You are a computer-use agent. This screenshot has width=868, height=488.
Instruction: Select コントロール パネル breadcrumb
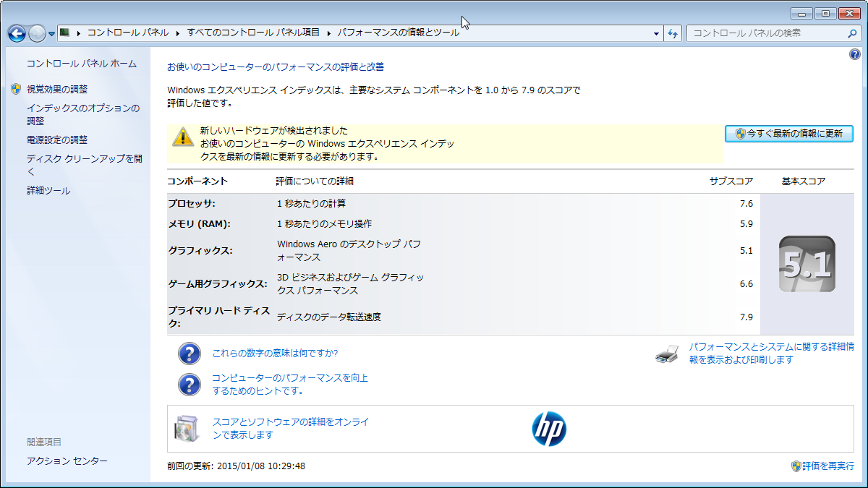[128, 33]
